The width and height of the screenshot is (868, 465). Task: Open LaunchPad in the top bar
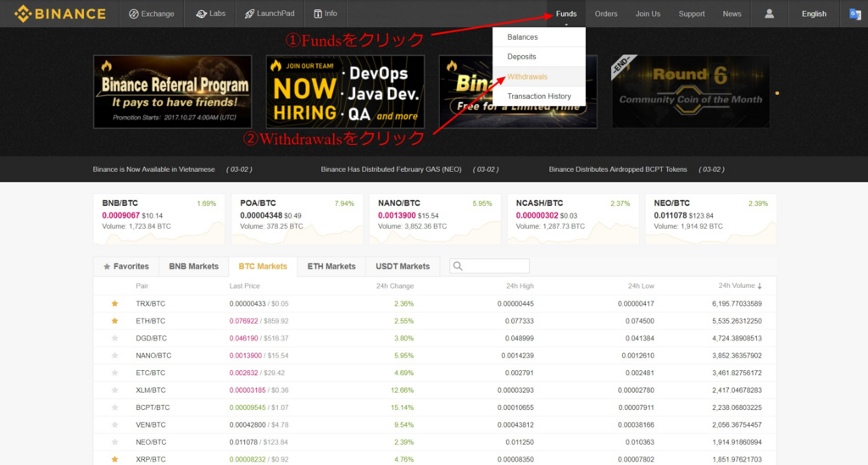[x=270, y=14]
